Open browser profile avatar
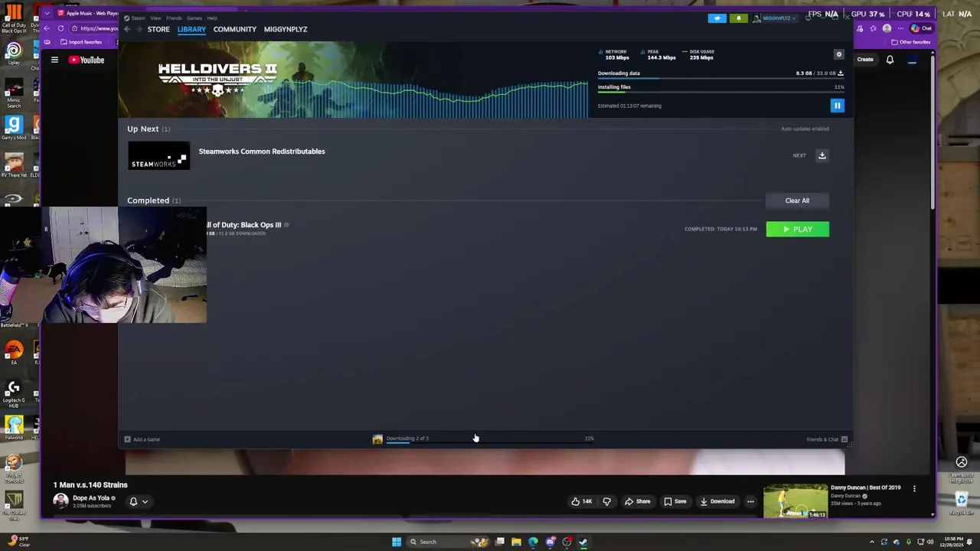This screenshot has height=551, width=980. 887,28
